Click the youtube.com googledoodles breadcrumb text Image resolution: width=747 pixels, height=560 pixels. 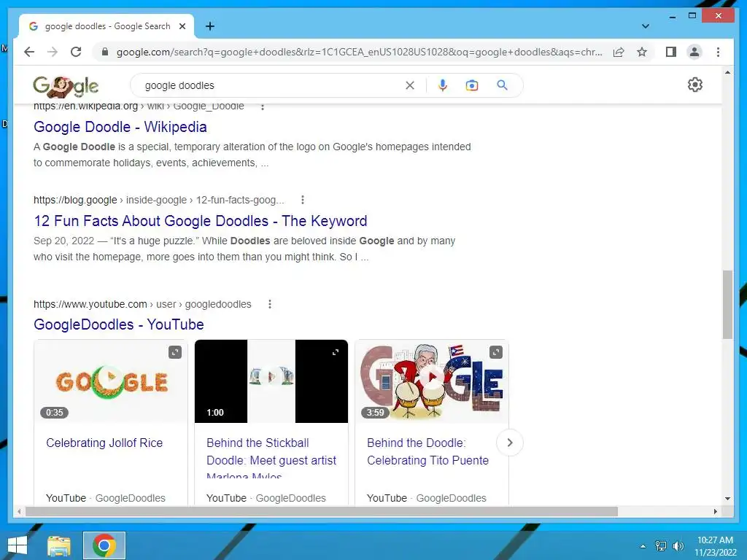[142, 304]
